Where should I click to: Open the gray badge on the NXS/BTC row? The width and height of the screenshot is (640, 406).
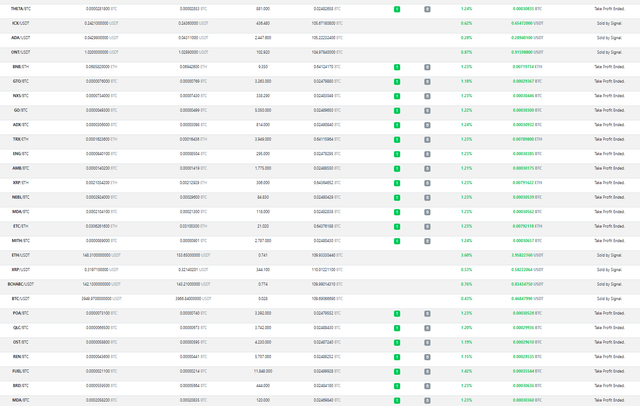(427, 96)
